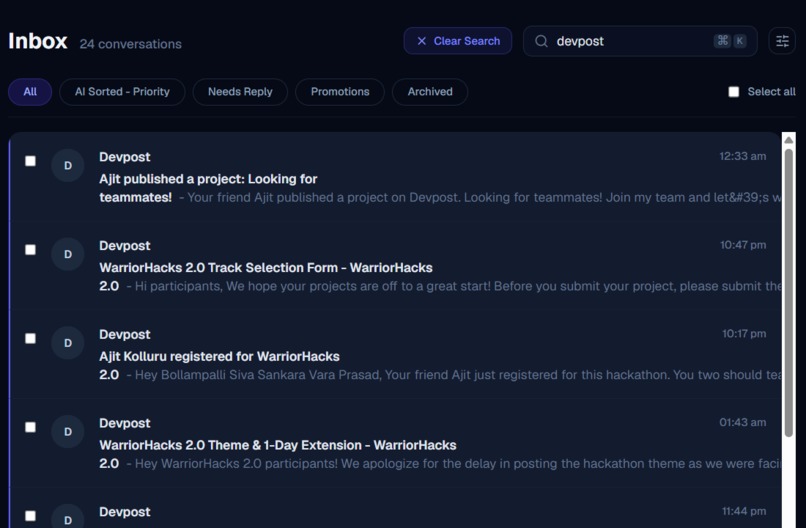Click the Devpost sender name on the 12:33 am email
This screenshot has height=528, width=806.
[x=125, y=157]
